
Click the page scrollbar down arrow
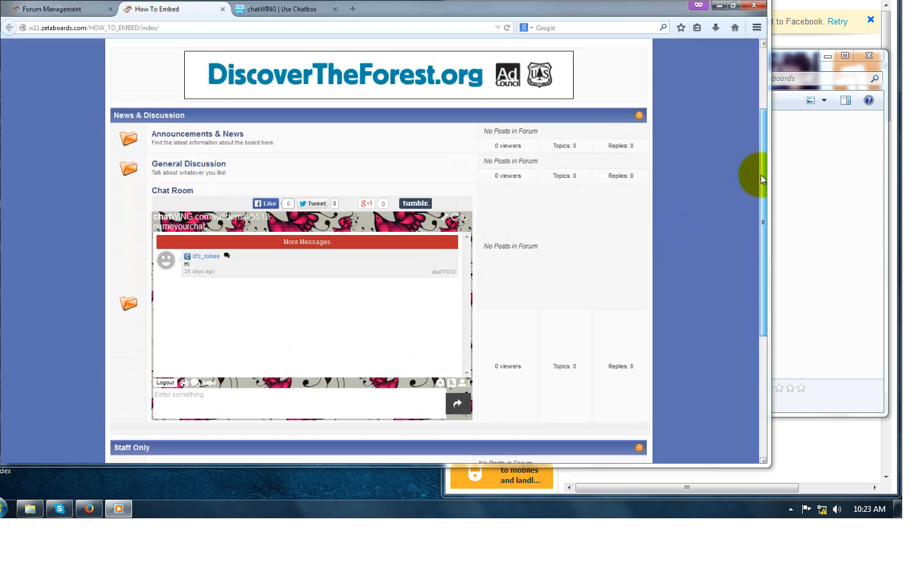pyautogui.click(x=763, y=460)
